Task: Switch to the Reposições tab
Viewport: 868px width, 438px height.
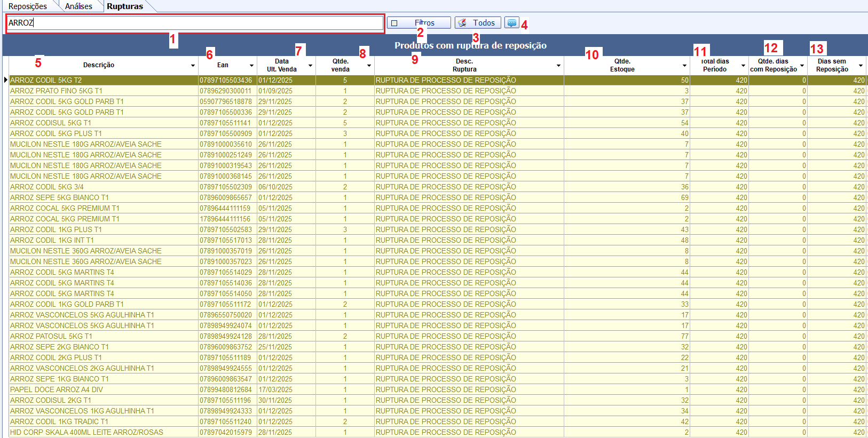Action: click(28, 6)
